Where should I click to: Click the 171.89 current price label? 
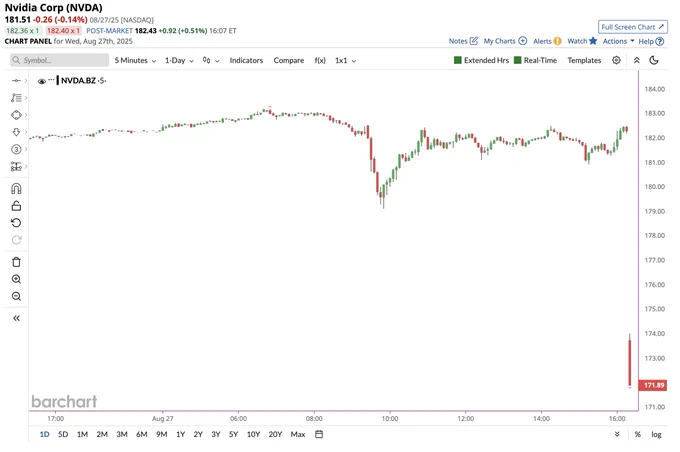[653, 385]
